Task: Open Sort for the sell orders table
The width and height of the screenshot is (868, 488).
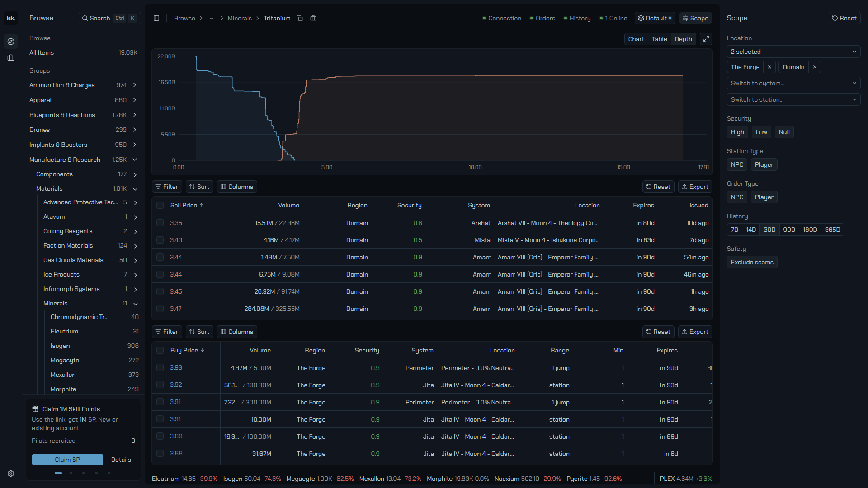Action: 199,187
